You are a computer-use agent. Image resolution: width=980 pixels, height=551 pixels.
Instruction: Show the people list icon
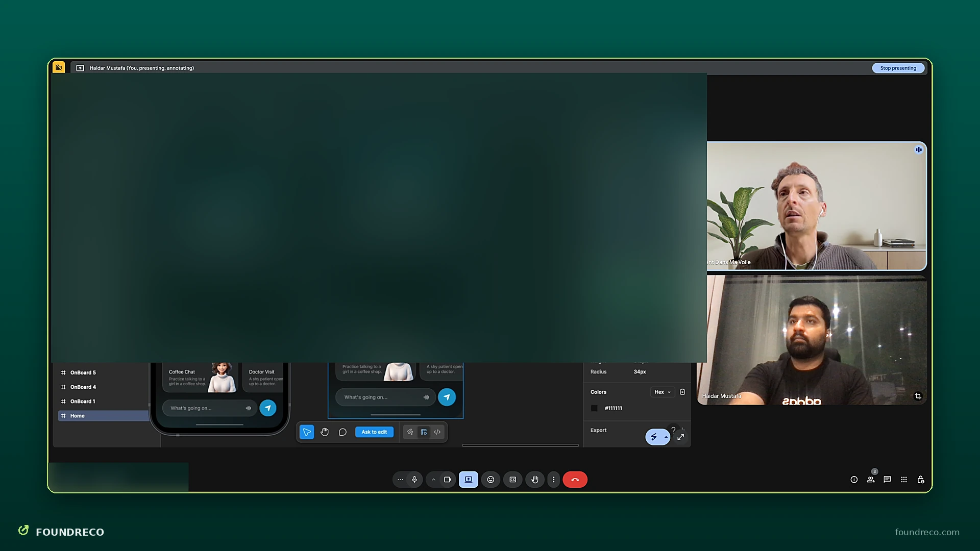click(871, 480)
